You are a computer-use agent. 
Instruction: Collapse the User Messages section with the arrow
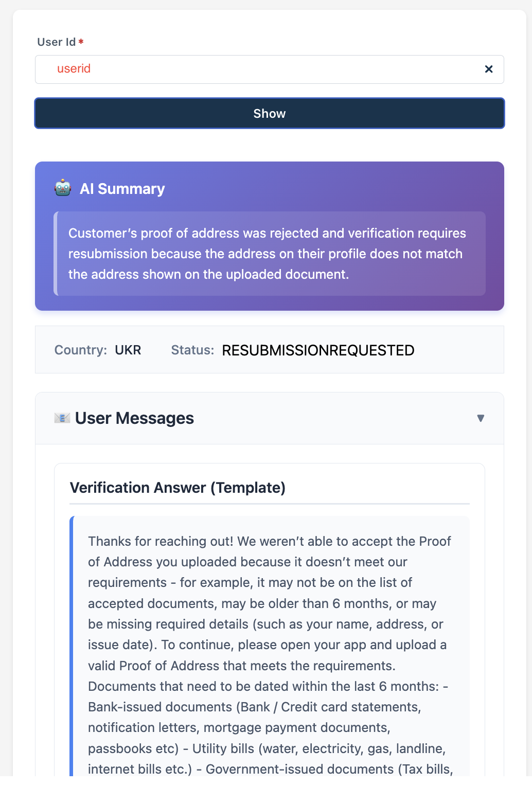click(481, 418)
